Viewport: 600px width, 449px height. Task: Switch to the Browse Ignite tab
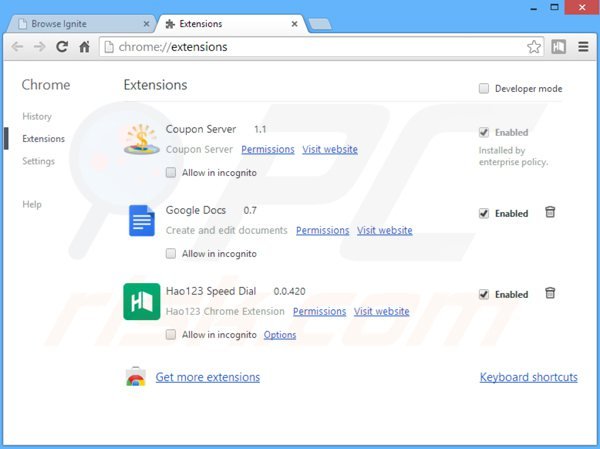(81, 24)
